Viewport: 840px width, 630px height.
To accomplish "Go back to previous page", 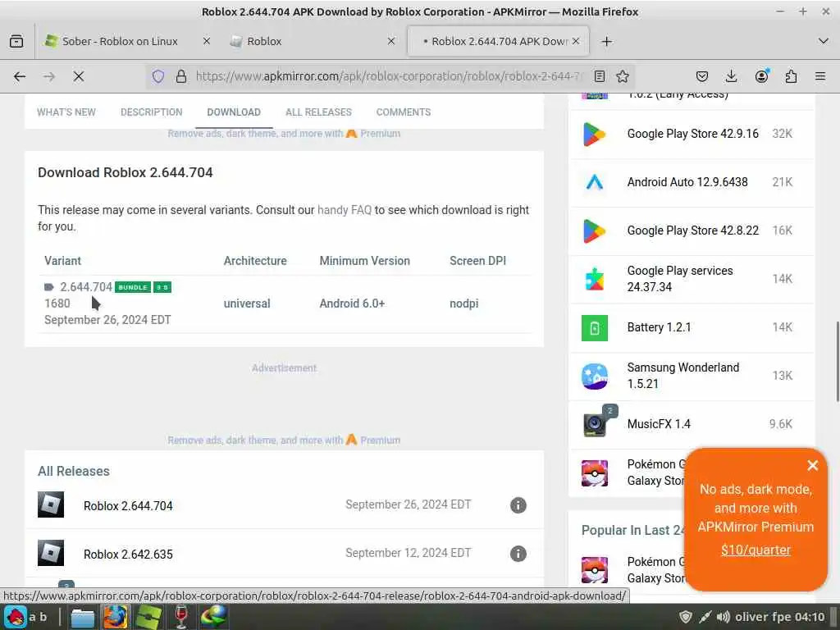I will pyautogui.click(x=20, y=76).
